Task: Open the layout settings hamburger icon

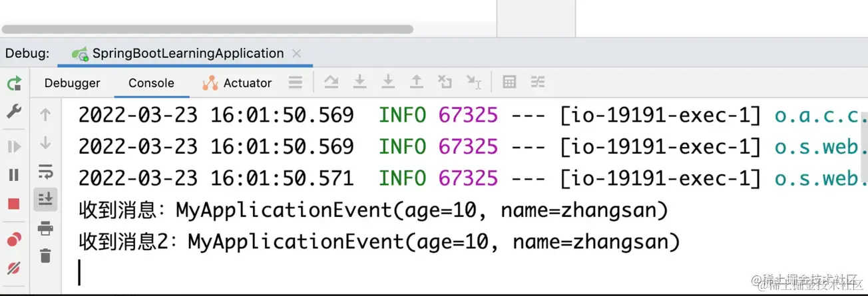Action: pyautogui.click(x=296, y=82)
